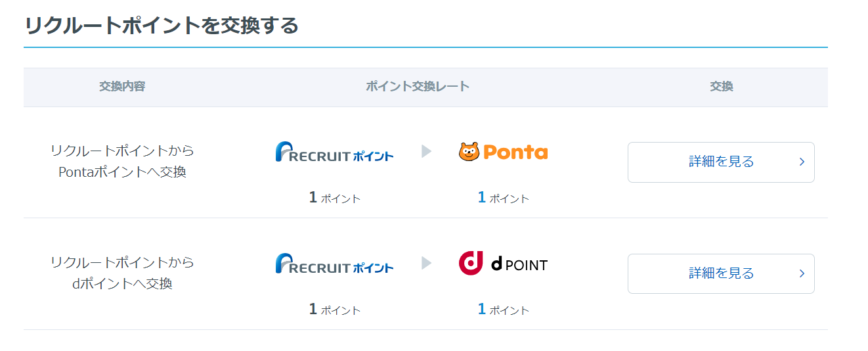
Task: Click the chevron on the Ponta row's 詳細を見る button
Action: pos(802,162)
